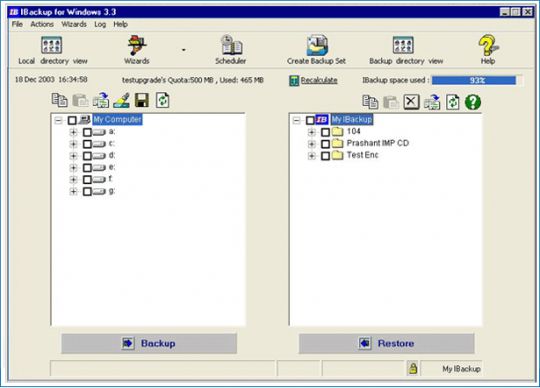Screen dimensions: 540x388
Task: Click the copy icon above My IBackup tree
Action: [x=371, y=102]
